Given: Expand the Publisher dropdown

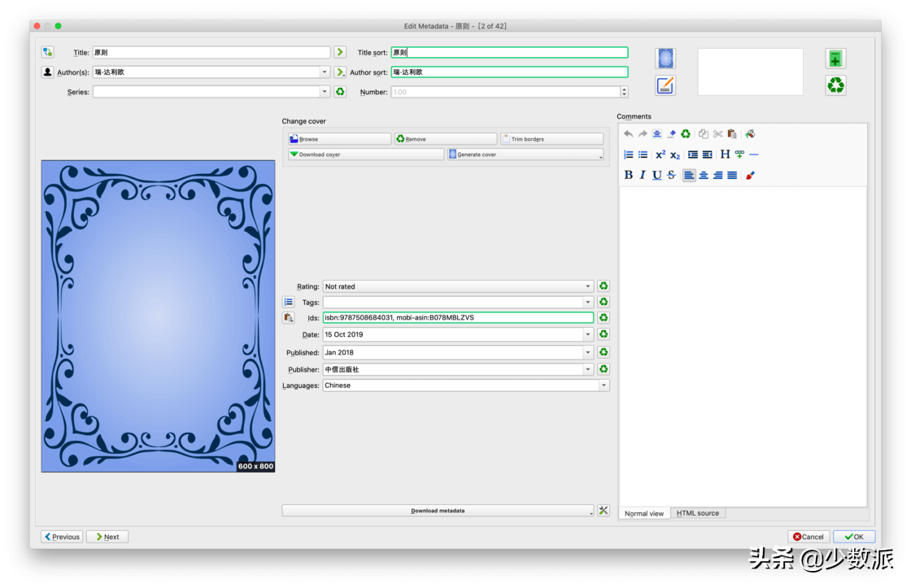Looking at the screenshot, I should pos(588,369).
